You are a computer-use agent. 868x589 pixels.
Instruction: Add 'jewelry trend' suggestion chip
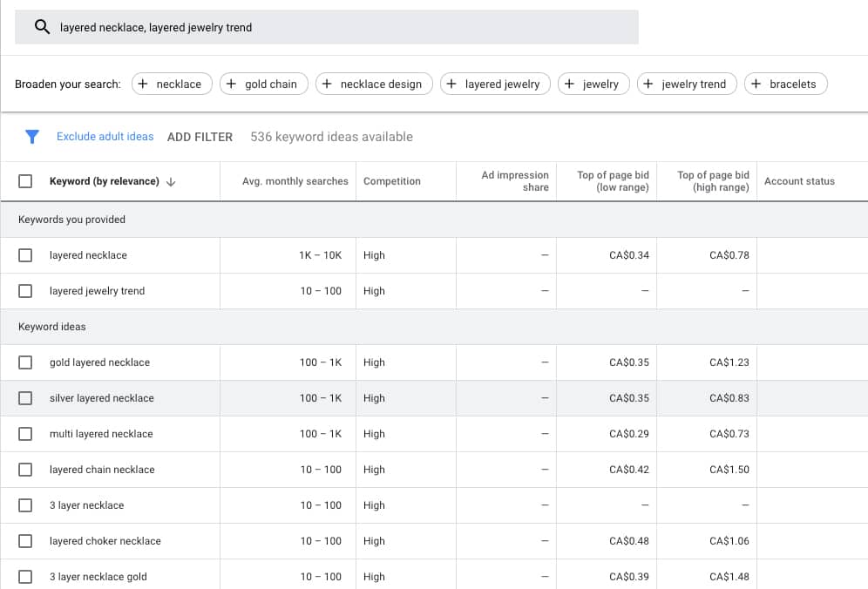point(687,85)
